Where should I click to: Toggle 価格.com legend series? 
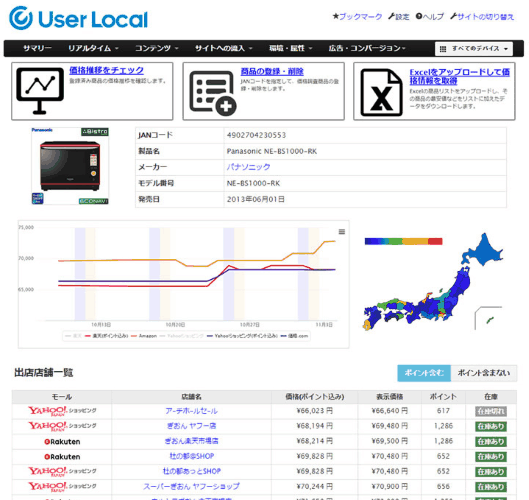pyautogui.click(x=294, y=336)
